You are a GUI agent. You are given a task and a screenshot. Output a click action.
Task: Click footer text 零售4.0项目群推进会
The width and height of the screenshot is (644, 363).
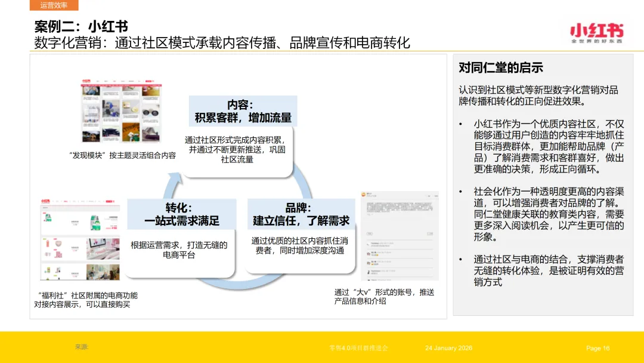(358, 348)
